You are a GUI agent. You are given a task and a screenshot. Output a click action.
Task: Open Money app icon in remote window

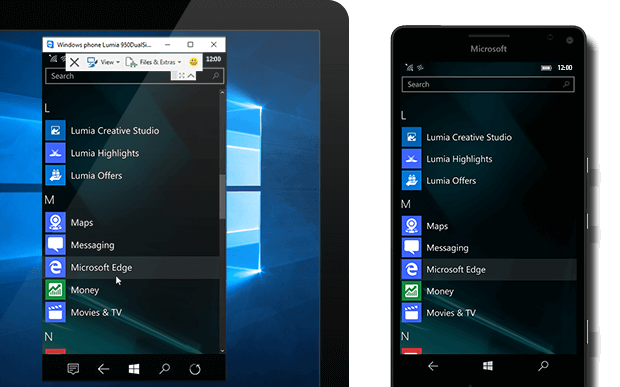pyautogui.click(x=55, y=290)
